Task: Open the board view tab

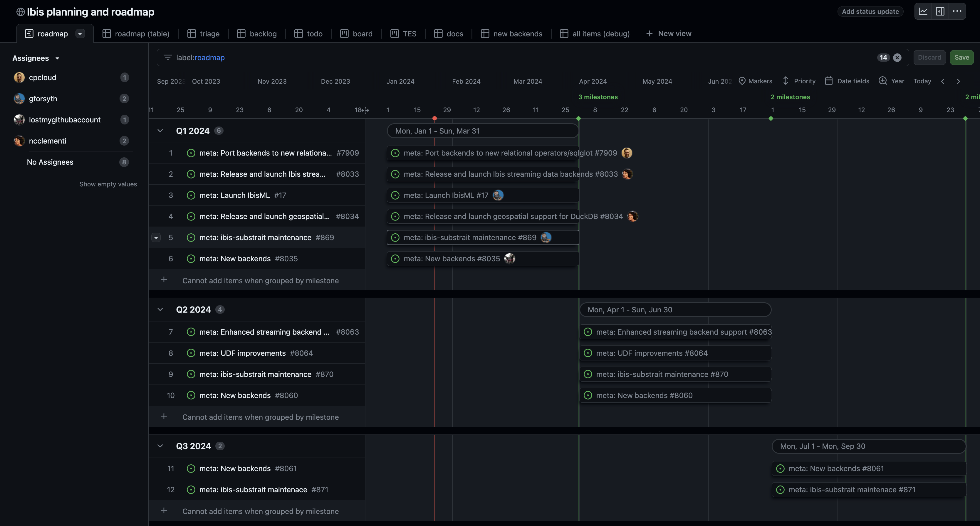Action: click(x=356, y=33)
